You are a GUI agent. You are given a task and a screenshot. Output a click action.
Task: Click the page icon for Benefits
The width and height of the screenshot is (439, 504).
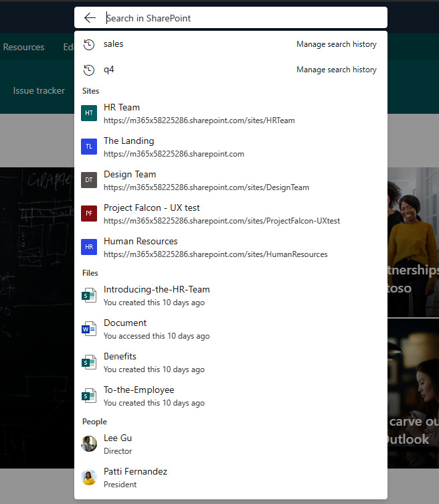89,362
